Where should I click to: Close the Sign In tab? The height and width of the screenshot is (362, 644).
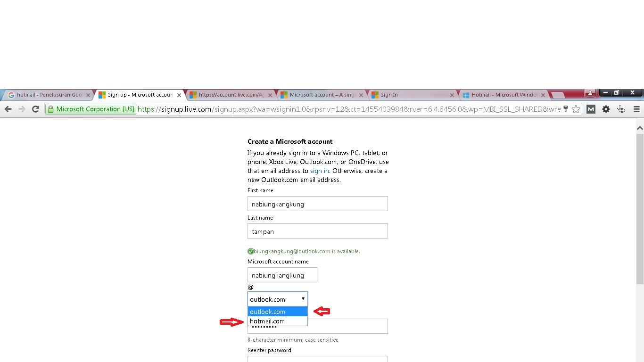(452, 95)
